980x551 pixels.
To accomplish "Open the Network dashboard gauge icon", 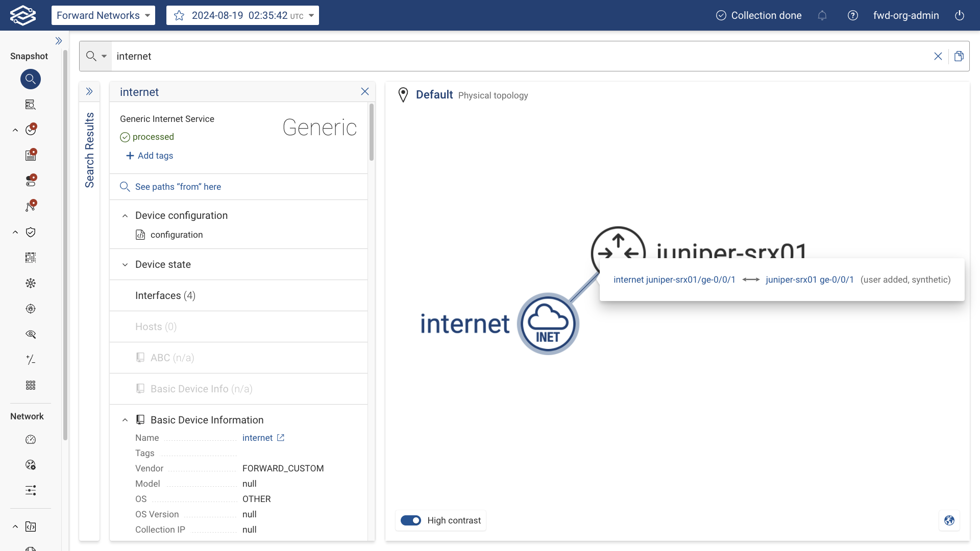I will click(31, 439).
